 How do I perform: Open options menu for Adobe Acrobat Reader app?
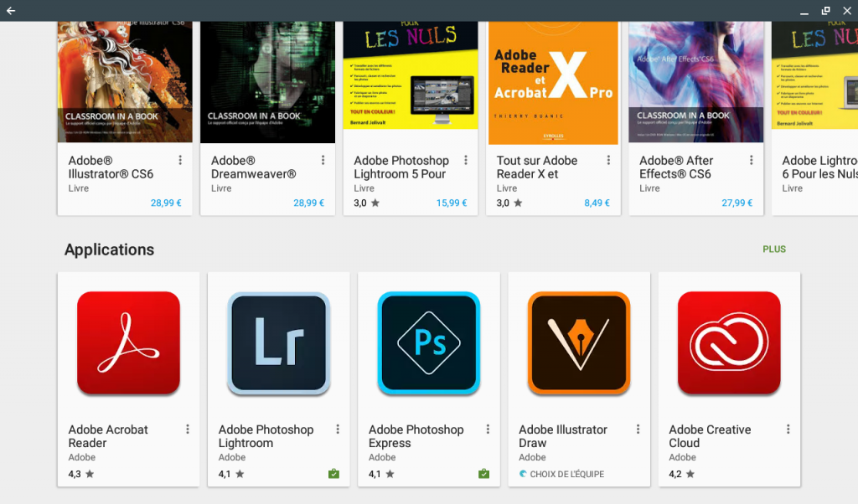(x=188, y=429)
